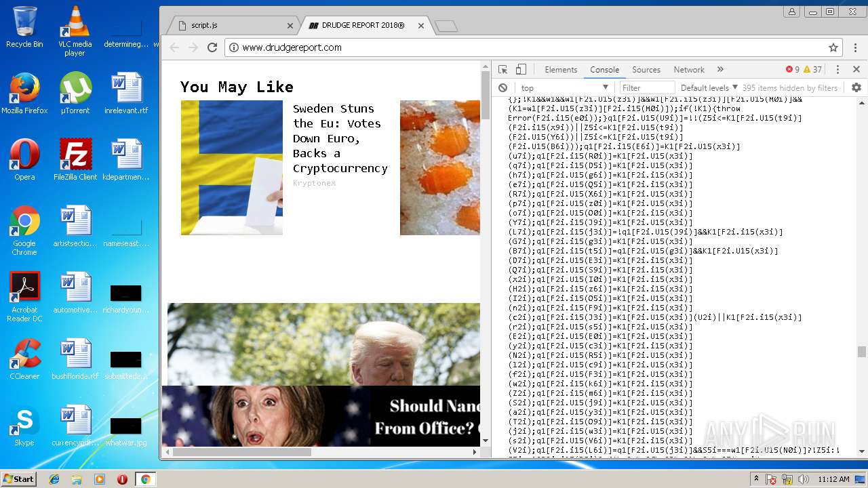Clear the console with the clear icon
Screen dimensions: 868x488
point(502,88)
